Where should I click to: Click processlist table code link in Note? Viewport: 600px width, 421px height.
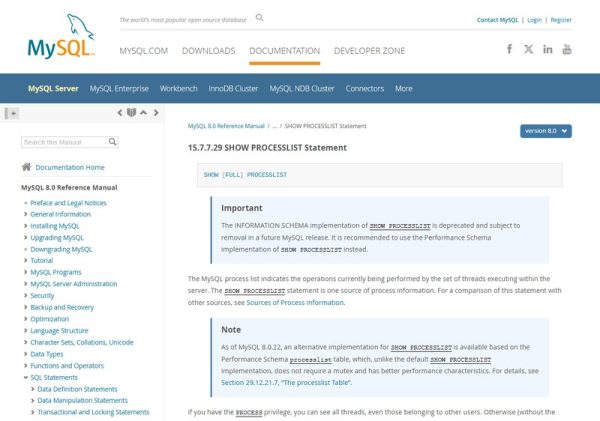[x=310, y=359]
